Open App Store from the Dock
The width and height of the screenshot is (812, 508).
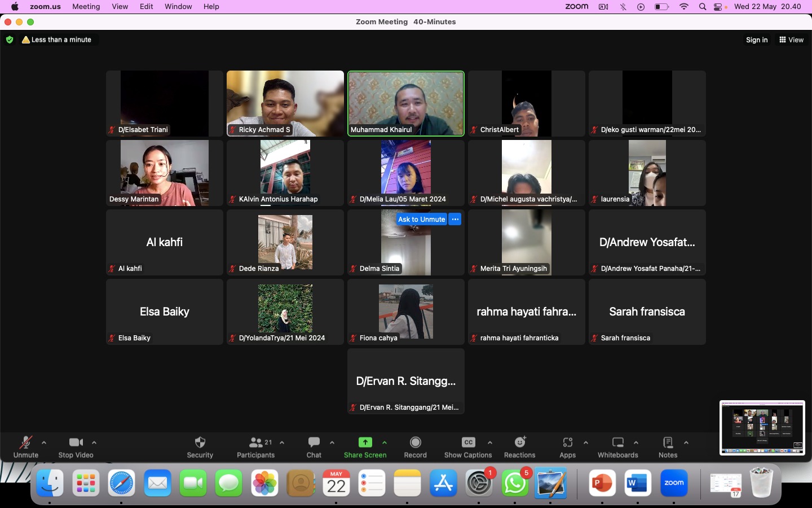pos(443,483)
